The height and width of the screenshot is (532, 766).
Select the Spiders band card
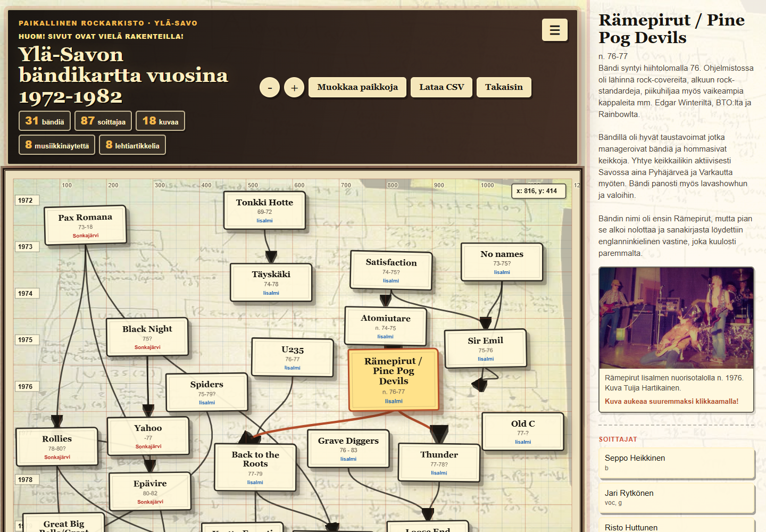pos(207,393)
